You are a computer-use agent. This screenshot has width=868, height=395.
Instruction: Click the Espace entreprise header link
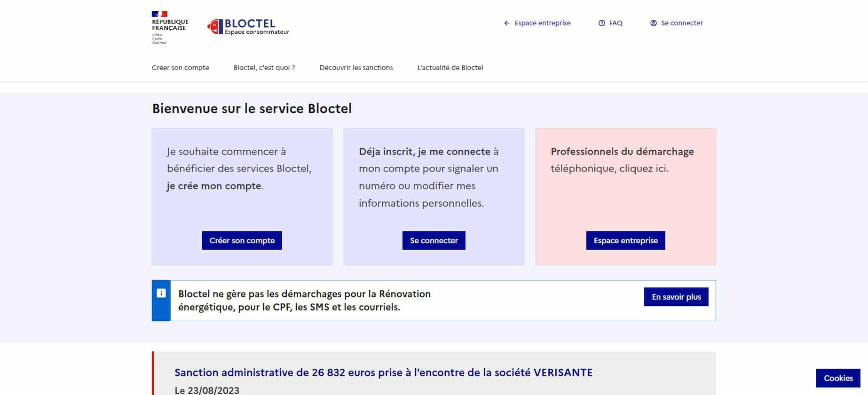[x=542, y=23]
